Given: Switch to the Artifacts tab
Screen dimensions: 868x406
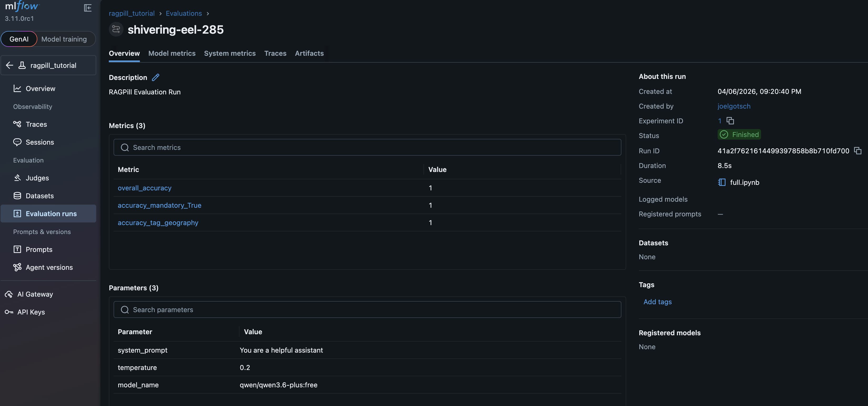Looking at the screenshot, I should 309,53.
